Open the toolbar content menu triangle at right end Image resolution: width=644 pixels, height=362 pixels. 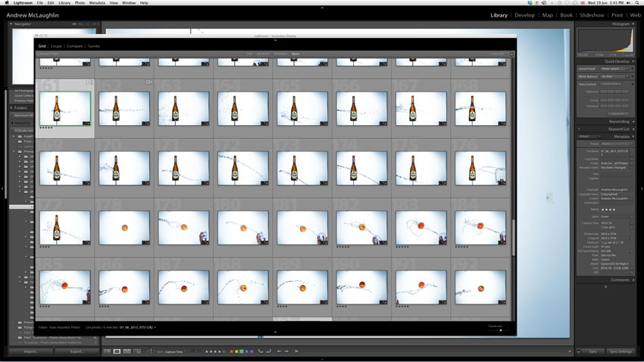570,351
